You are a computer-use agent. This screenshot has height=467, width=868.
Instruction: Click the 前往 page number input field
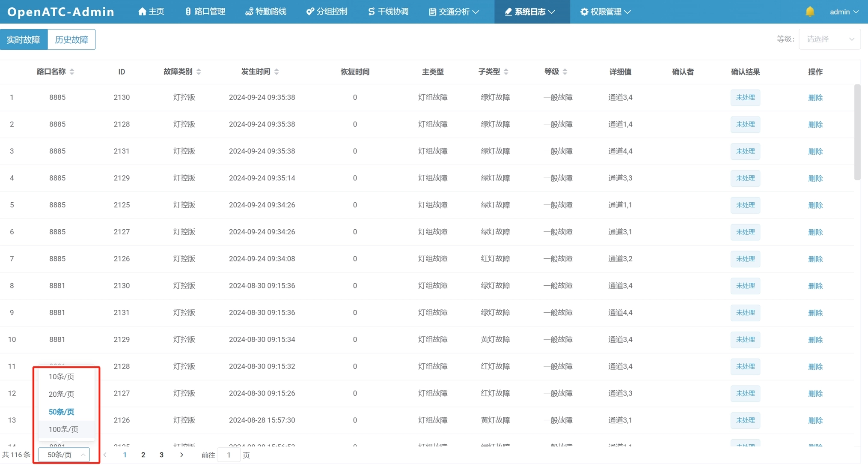[229, 455]
